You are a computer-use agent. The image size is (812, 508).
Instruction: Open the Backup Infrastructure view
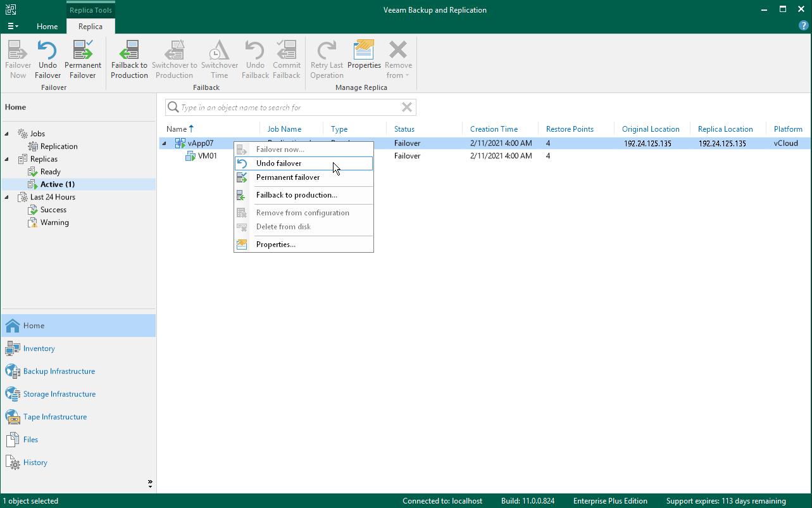tap(78, 371)
